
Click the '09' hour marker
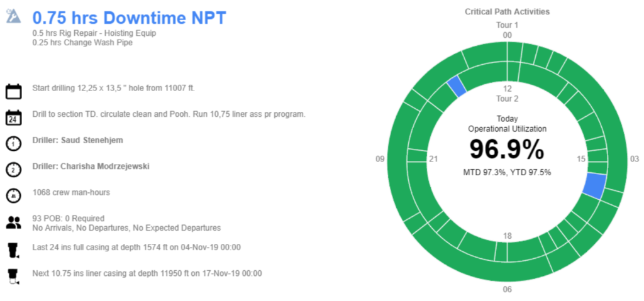380,159
